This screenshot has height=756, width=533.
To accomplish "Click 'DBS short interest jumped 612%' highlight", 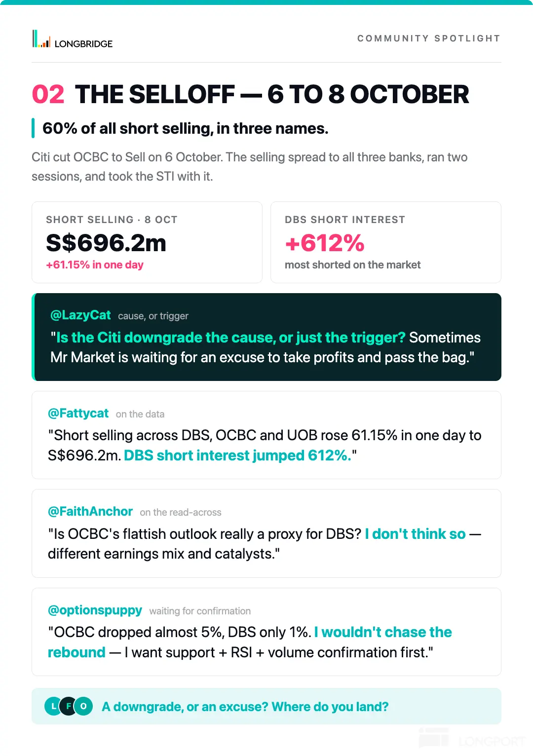I will coord(237,455).
